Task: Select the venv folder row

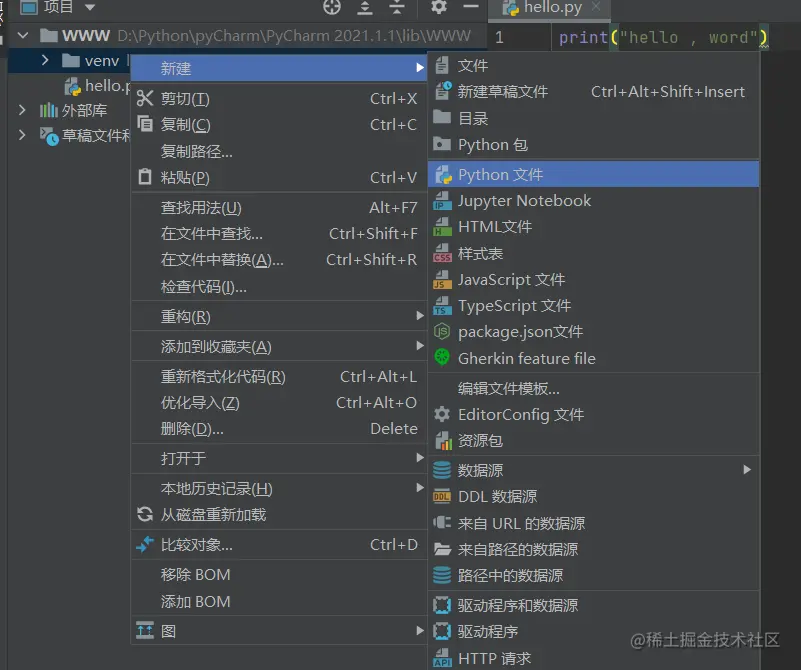Action: [69, 61]
